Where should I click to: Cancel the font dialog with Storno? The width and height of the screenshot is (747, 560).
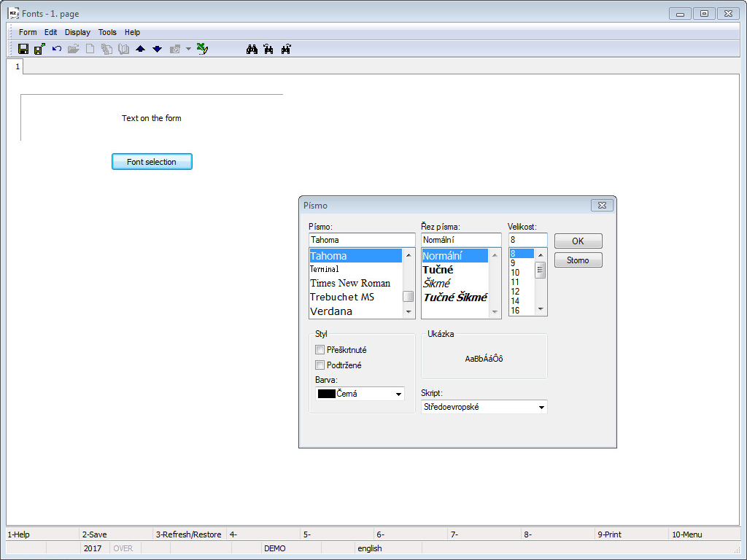[x=578, y=260]
